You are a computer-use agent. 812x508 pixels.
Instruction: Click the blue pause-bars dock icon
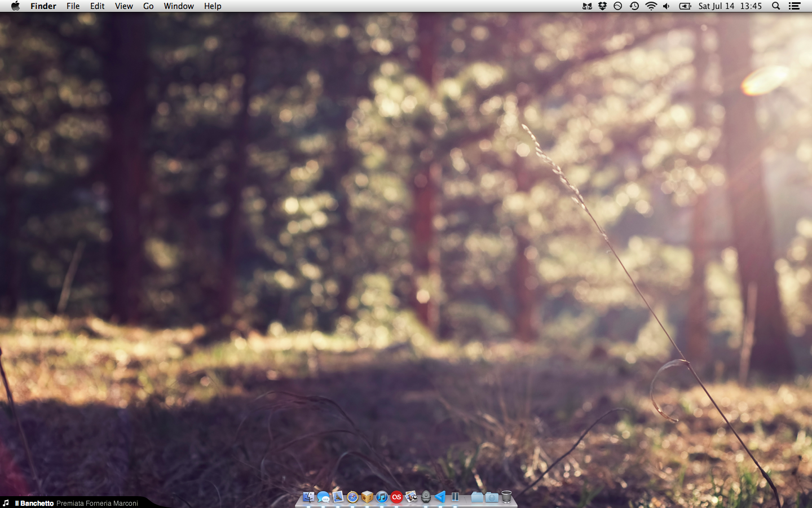point(455,497)
